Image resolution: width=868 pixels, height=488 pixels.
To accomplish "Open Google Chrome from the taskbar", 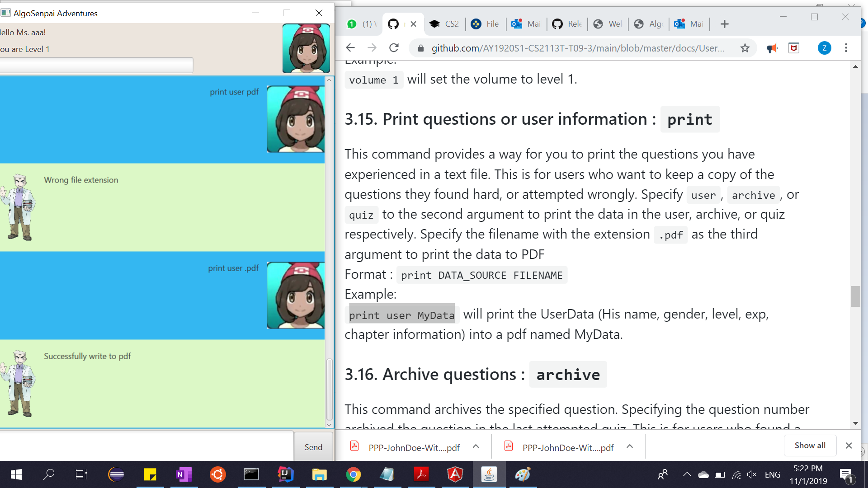I will coord(354,474).
